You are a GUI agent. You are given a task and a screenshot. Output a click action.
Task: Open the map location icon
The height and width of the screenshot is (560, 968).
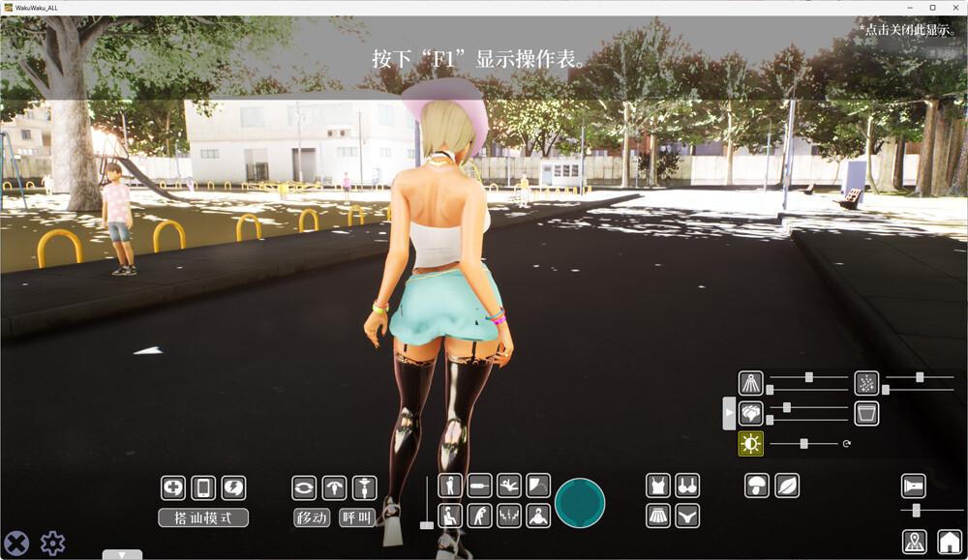[915, 542]
